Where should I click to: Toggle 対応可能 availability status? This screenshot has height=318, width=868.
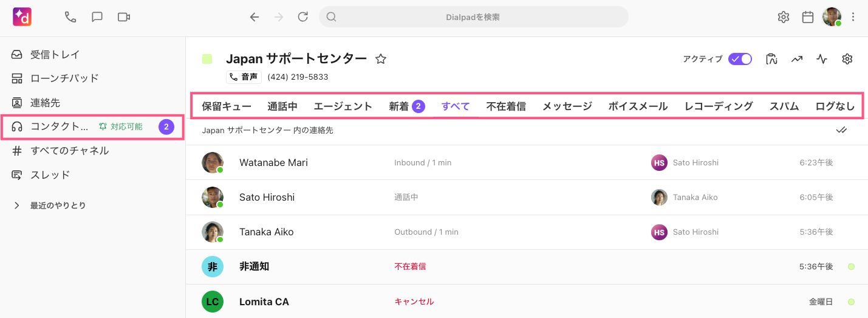click(x=121, y=126)
